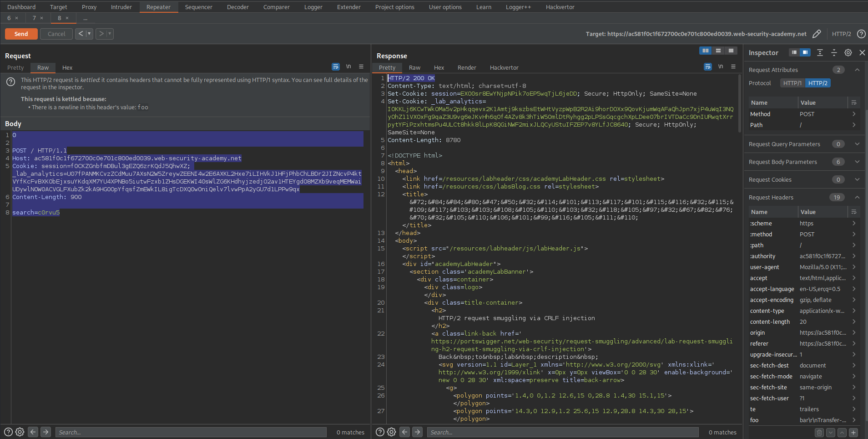Viewport: 868px width, 439px height.
Task: Open settings gear beside Request search bar
Action: click(20, 432)
